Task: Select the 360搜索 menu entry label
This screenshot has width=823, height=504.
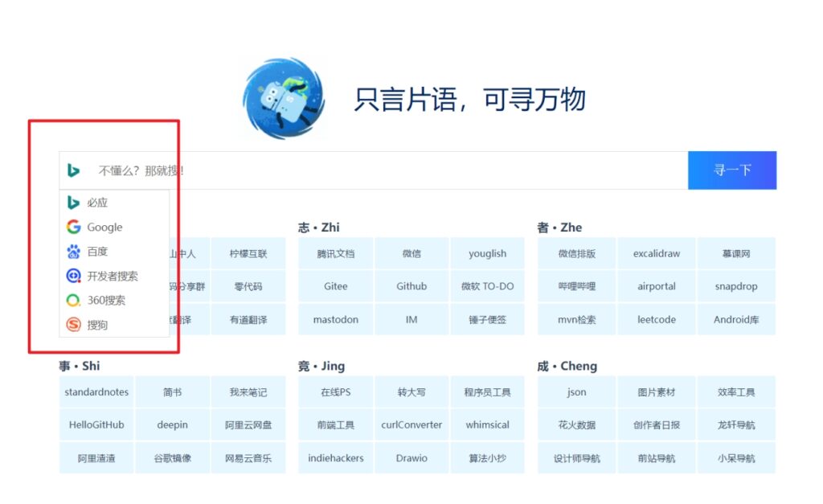Action: (107, 301)
